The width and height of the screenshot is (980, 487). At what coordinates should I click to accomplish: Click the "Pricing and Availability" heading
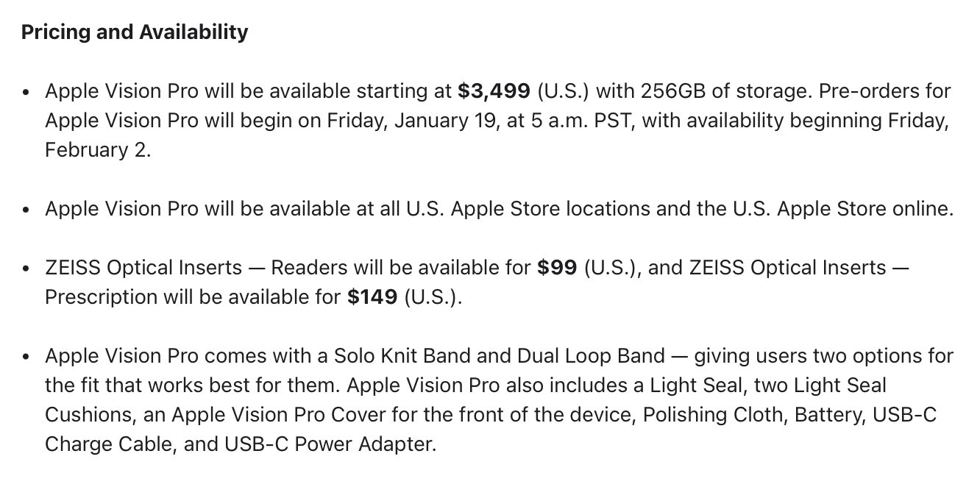135,32
